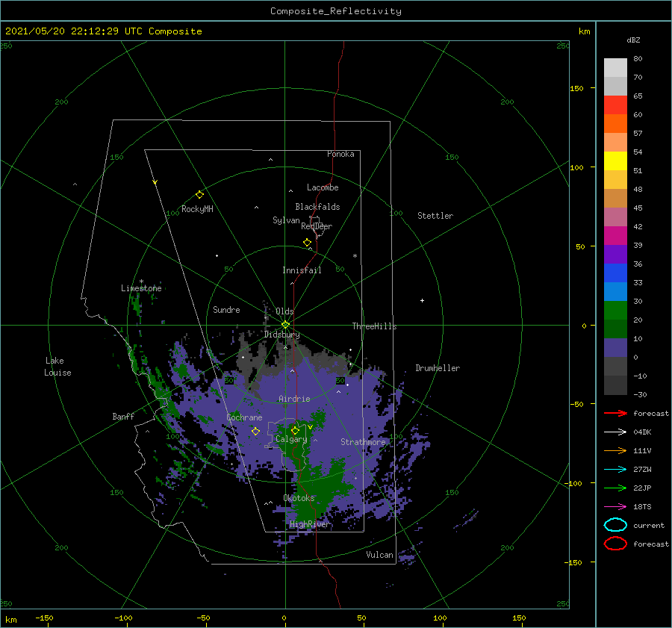This screenshot has width=672, height=628.
Task: Click the red forecast arrow in legend
Action: 615,413
